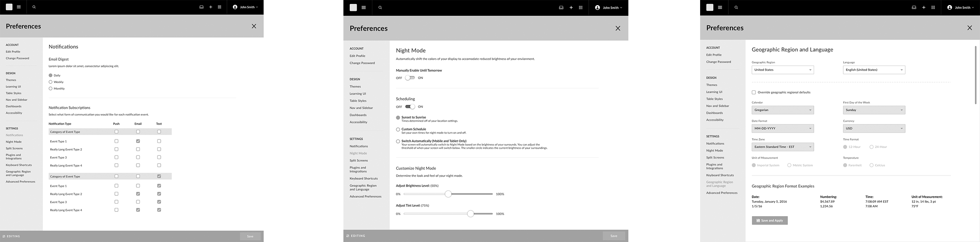Toggle the Scheduling switch

(x=410, y=107)
